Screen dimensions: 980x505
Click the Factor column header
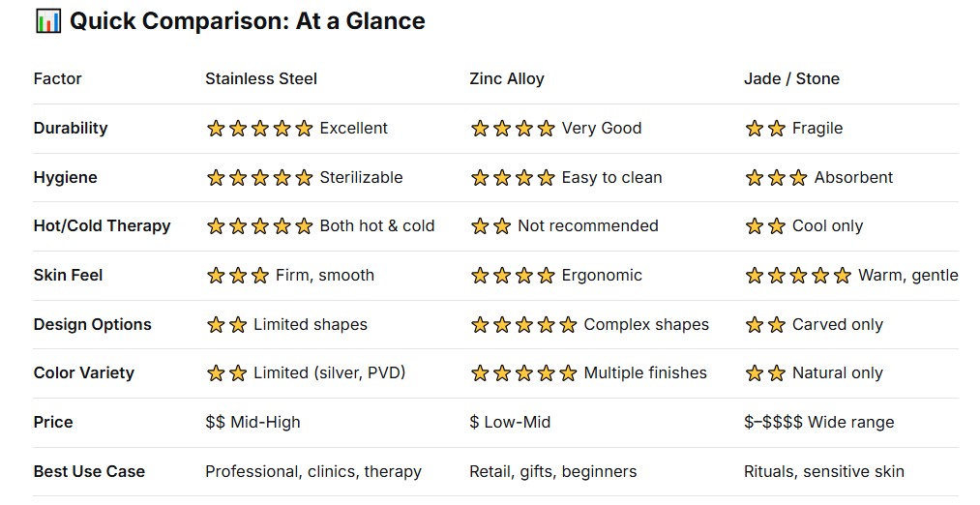[x=58, y=78]
